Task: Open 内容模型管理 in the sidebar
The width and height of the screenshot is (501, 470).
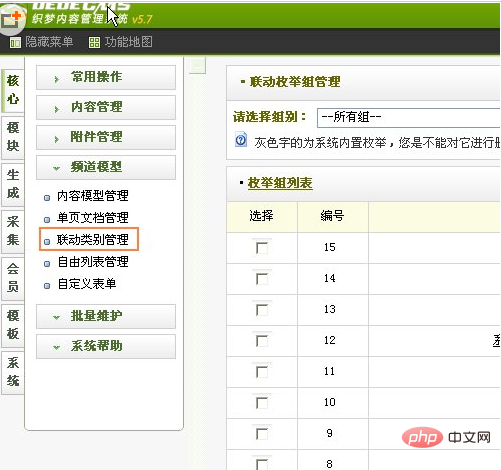Action: tap(93, 196)
